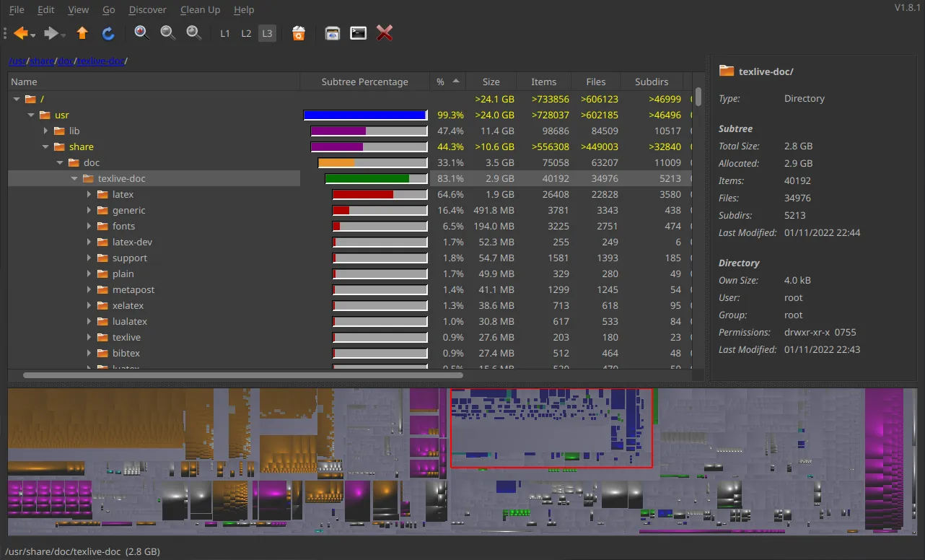Click the red X delete icon
Image resolution: width=925 pixels, height=560 pixels.
385,33
